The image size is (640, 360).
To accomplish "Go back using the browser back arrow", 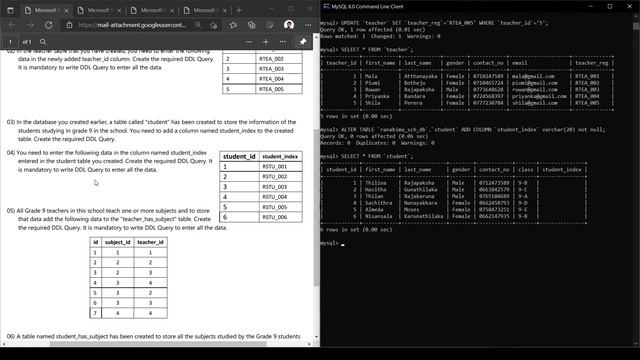I will (x=12, y=25).
